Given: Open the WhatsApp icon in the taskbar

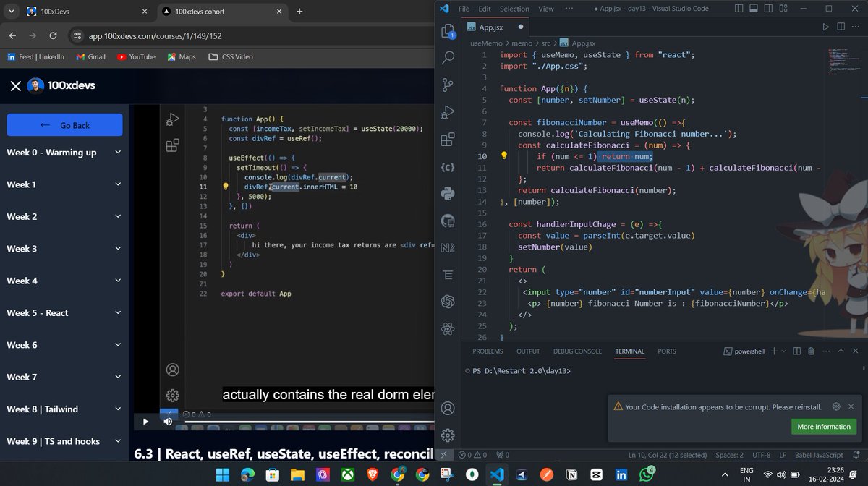Looking at the screenshot, I should pos(645,474).
